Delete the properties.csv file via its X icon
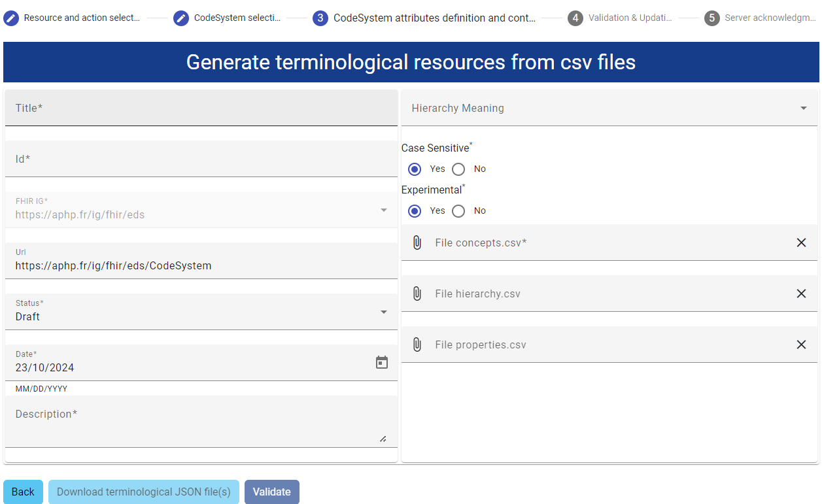The image size is (822, 504). point(801,344)
